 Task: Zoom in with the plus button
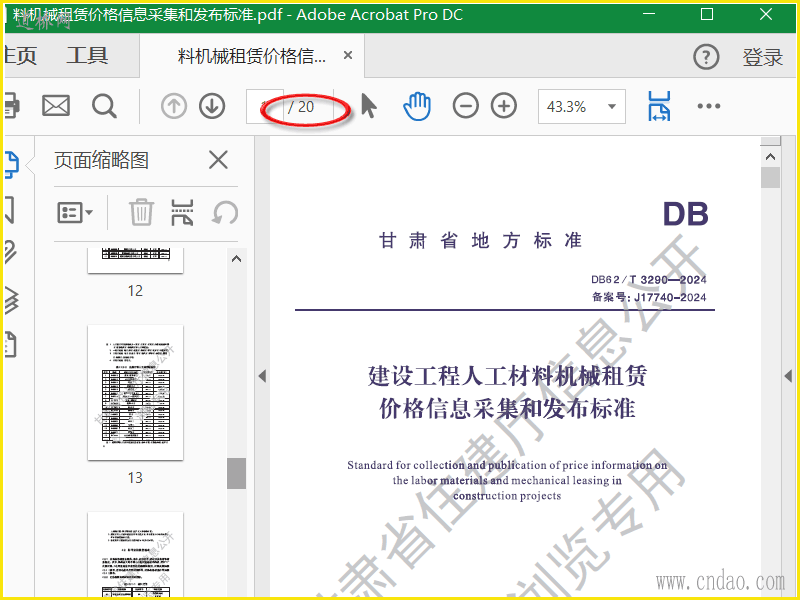click(504, 106)
